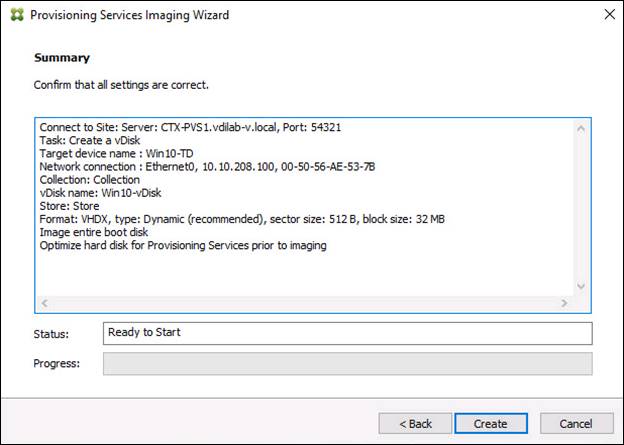Click the Status field showing Ready to Start

347,333
